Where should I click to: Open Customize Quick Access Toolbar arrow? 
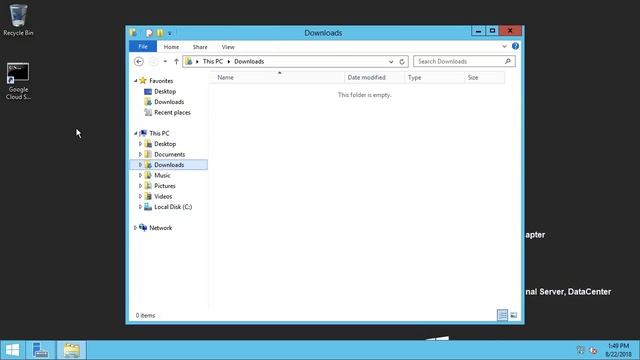(x=170, y=33)
